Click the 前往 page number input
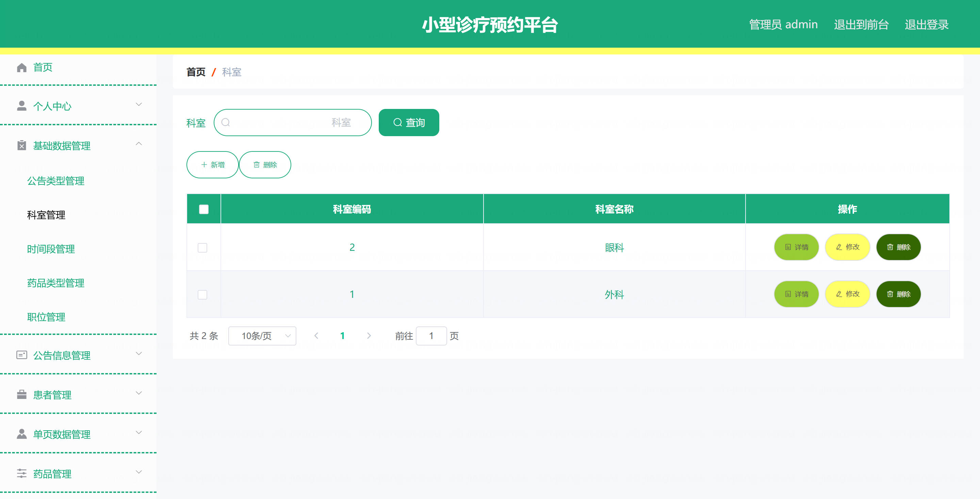 click(x=431, y=336)
